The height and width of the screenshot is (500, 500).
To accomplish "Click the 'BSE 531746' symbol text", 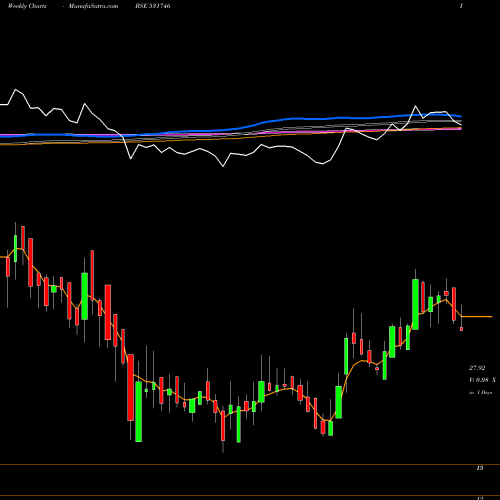I will point(153,6).
